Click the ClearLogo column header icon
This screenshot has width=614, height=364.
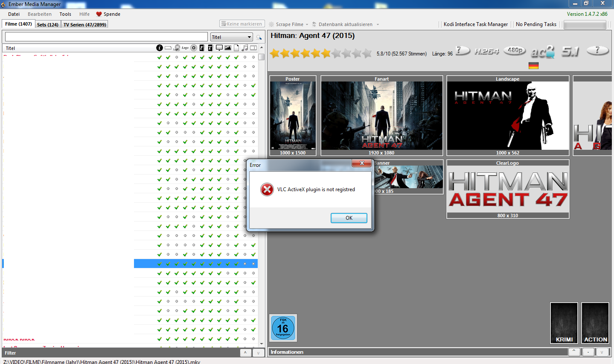coord(177,48)
